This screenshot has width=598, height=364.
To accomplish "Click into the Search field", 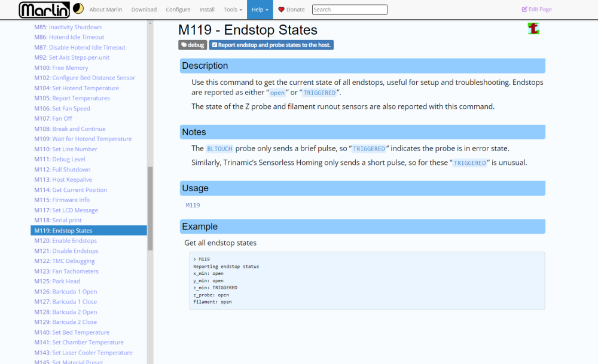I will 349,10.
